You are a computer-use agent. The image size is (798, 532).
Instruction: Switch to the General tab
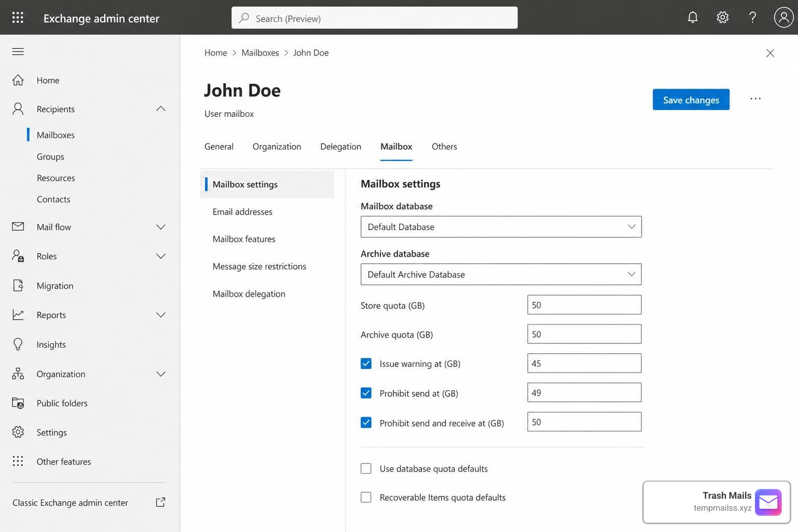point(219,147)
